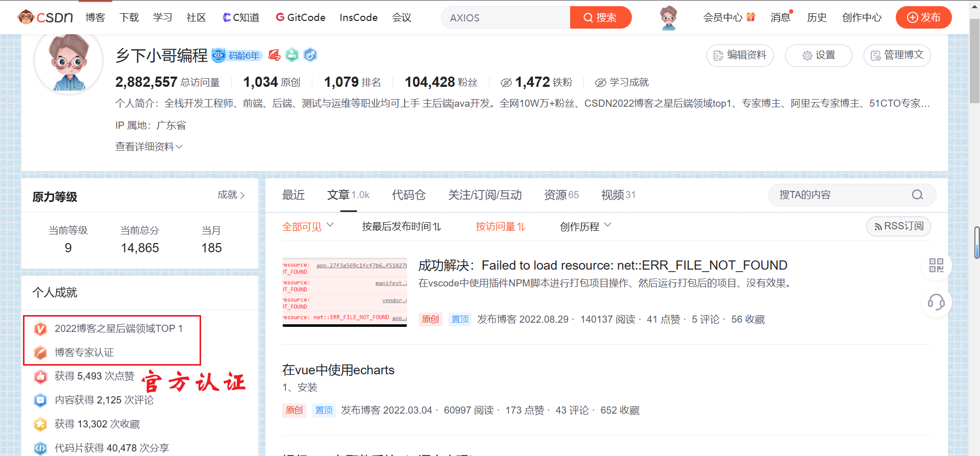Viewport: 980px width, 456px height.
Task: Click the CSDN logo in header
Action: [45, 17]
